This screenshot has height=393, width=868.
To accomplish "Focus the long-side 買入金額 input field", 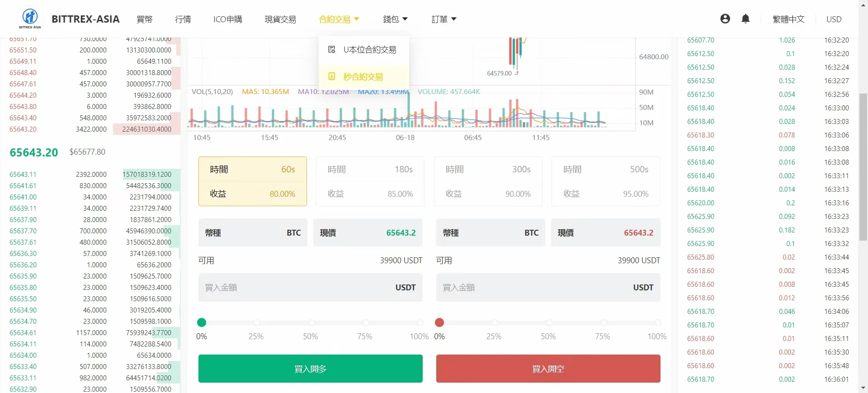I will click(311, 287).
